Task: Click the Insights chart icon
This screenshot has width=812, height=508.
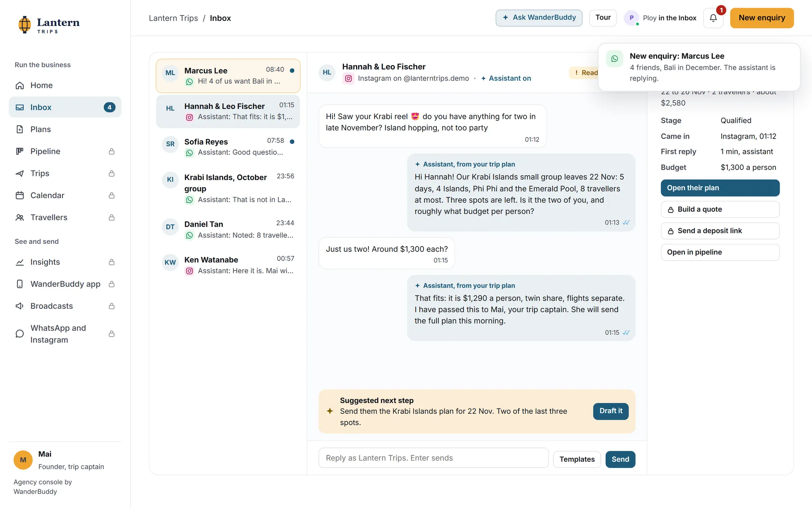Action: (19, 262)
